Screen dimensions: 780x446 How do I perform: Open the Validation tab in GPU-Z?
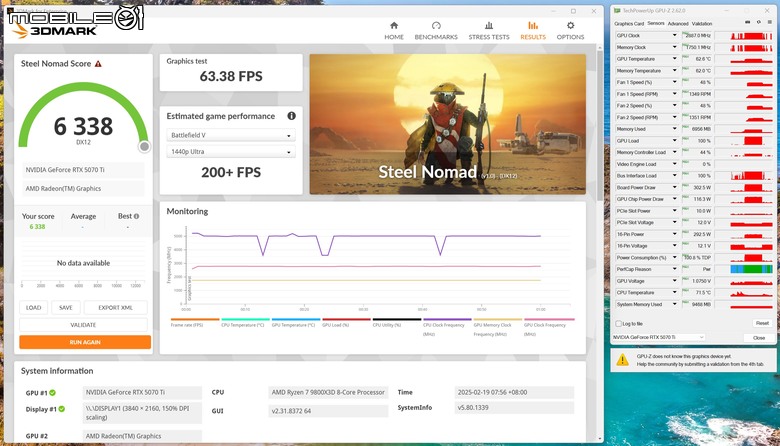click(702, 23)
